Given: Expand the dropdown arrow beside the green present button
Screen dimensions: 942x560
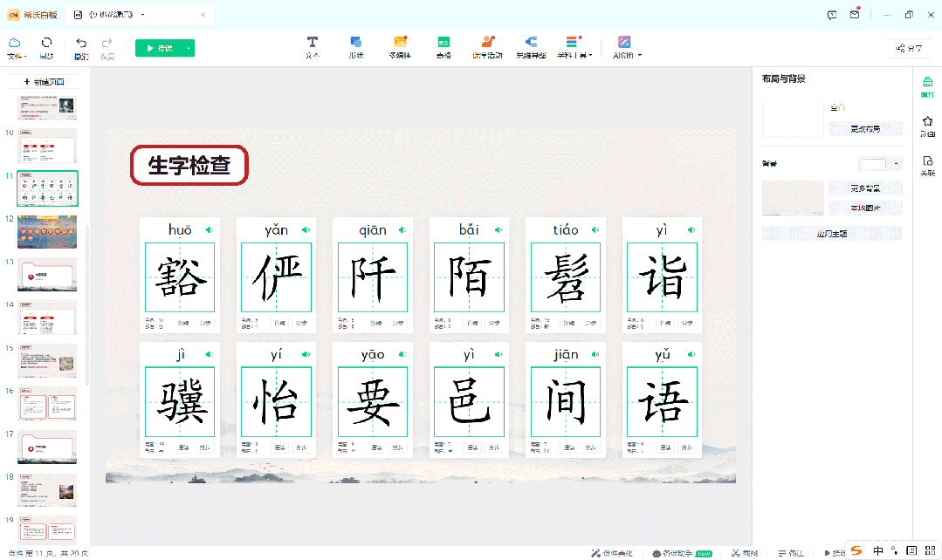Looking at the screenshot, I should pos(189,49).
